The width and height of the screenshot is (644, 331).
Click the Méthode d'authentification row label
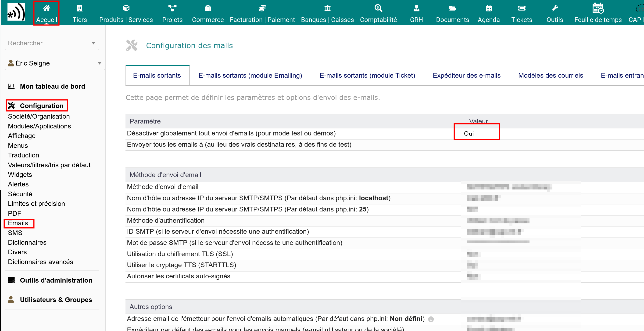165,220
